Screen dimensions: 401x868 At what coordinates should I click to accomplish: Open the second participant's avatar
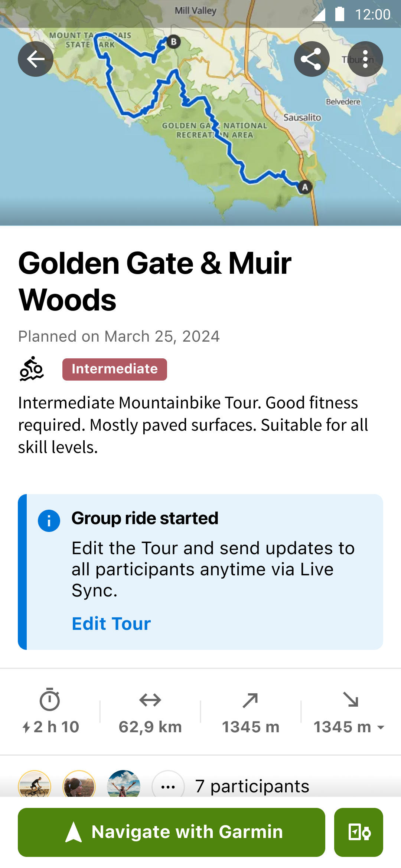[x=79, y=785]
